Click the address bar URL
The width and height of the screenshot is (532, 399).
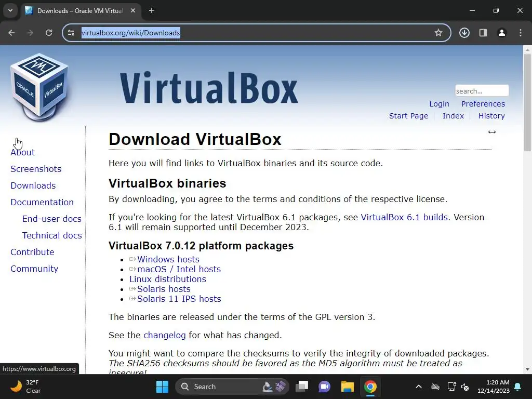point(130,33)
